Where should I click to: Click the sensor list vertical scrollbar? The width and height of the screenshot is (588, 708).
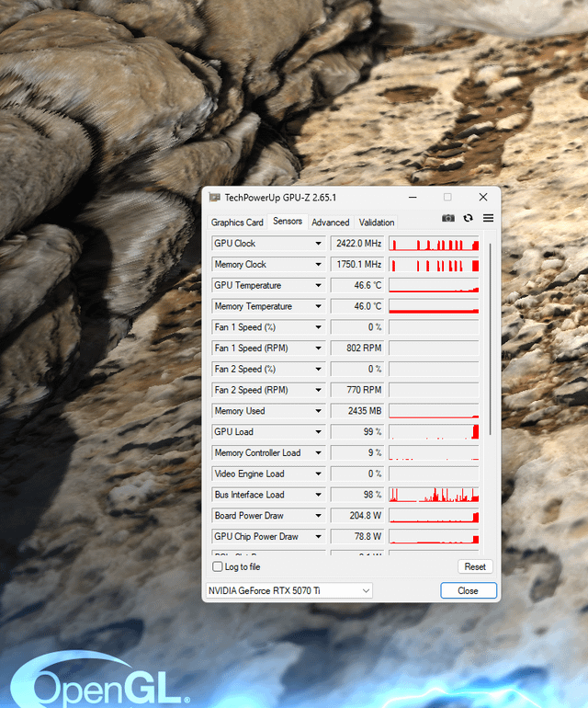pos(490,338)
